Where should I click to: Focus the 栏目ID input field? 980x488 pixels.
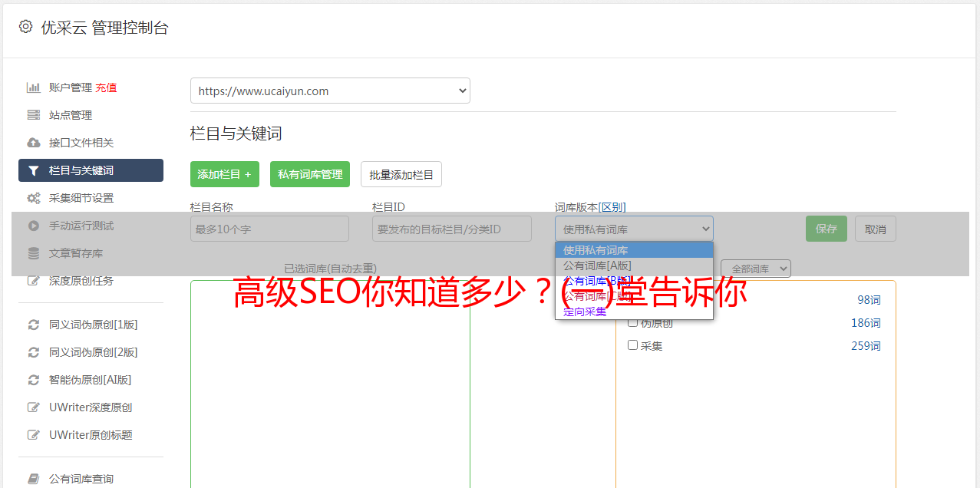pyautogui.click(x=452, y=229)
